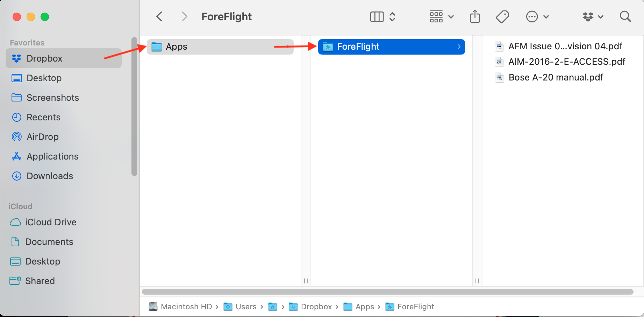Click Apps in the path bar
This screenshot has height=317, width=644.
point(359,307)
